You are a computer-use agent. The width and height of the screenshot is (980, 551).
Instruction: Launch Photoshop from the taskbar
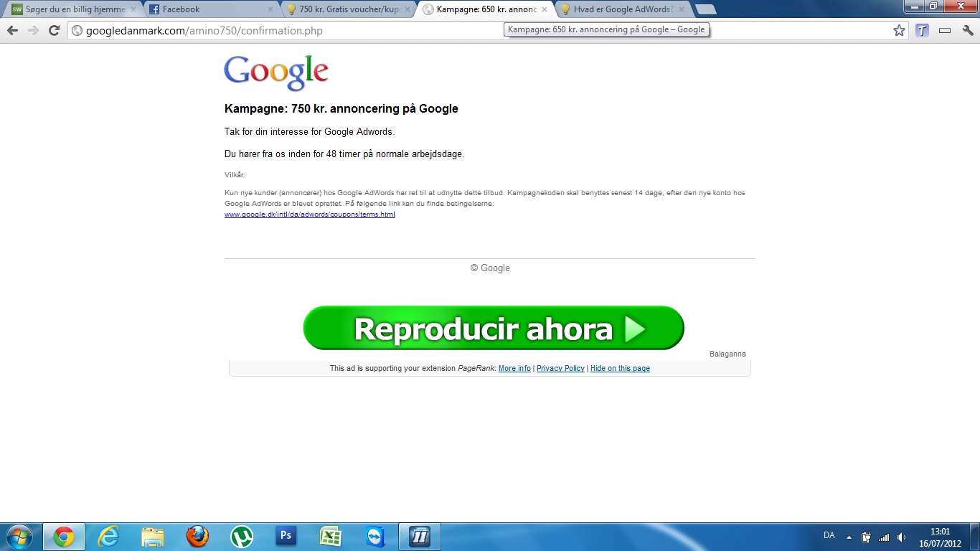tap(286, 537)
